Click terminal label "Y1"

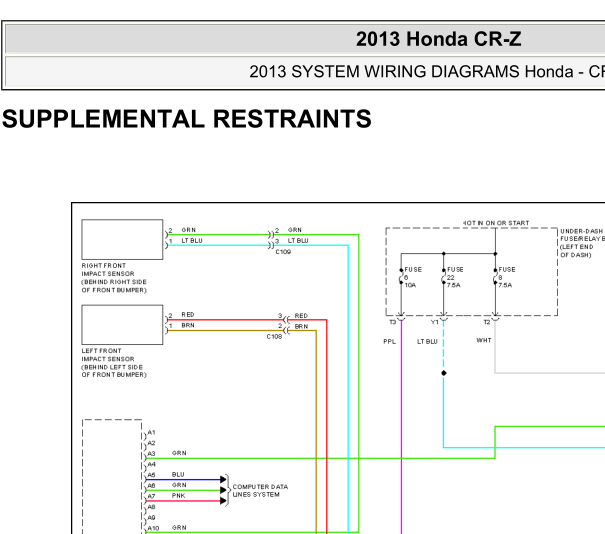(x=434, y=322)
